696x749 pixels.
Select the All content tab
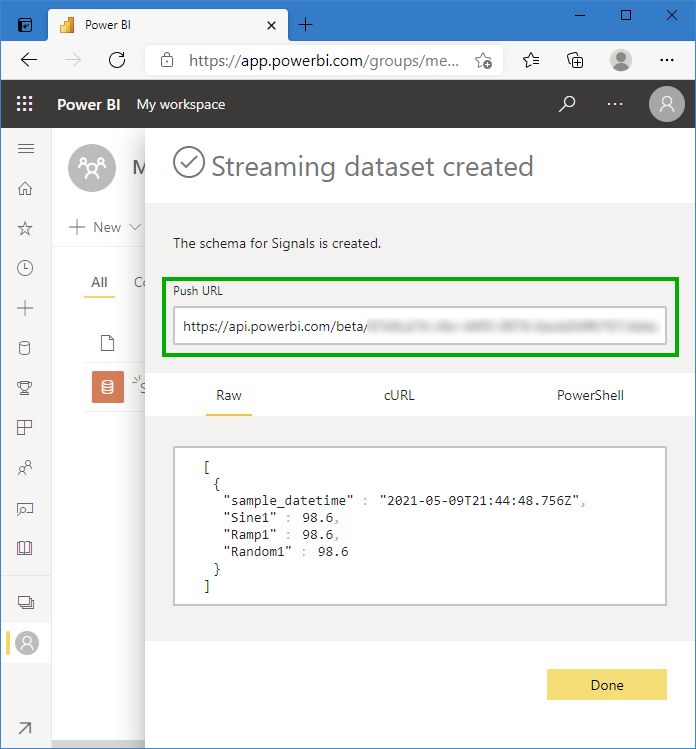99,283
